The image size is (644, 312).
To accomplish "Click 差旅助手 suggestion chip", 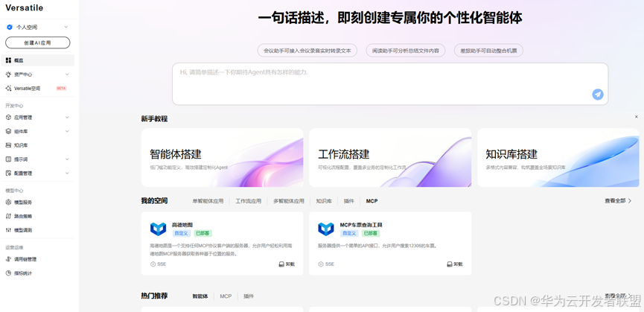I will point(488,51).
